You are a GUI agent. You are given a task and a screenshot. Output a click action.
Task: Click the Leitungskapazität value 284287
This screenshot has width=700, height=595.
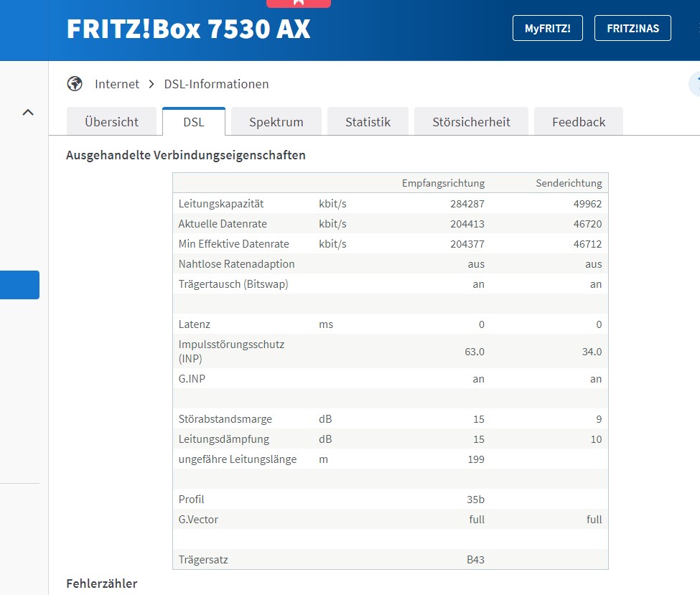click(467, 204)
